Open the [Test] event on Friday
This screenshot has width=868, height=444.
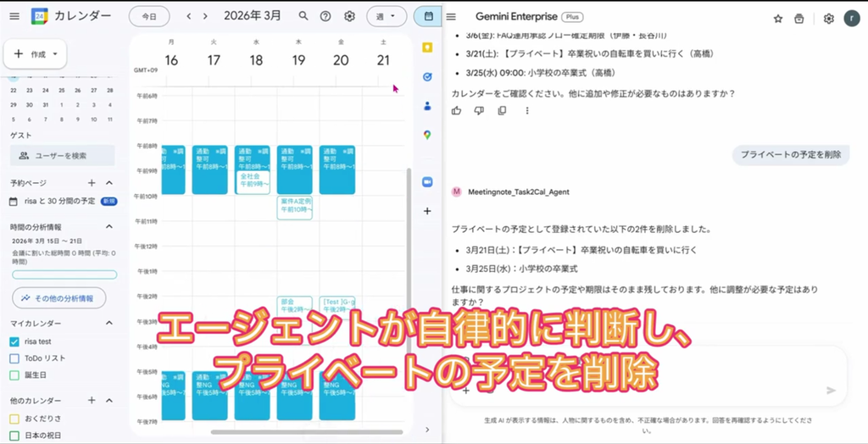(337, 306)
